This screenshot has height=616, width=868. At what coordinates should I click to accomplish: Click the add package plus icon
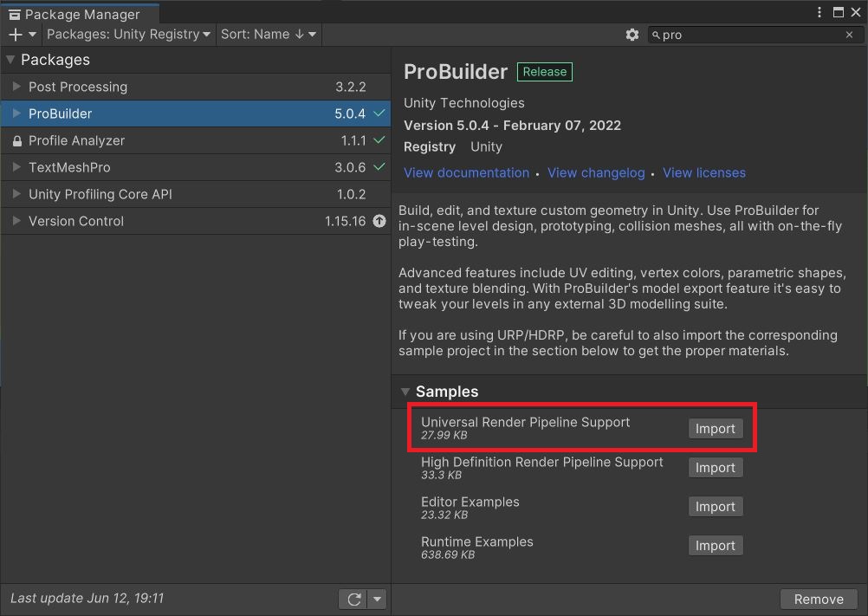15,35
